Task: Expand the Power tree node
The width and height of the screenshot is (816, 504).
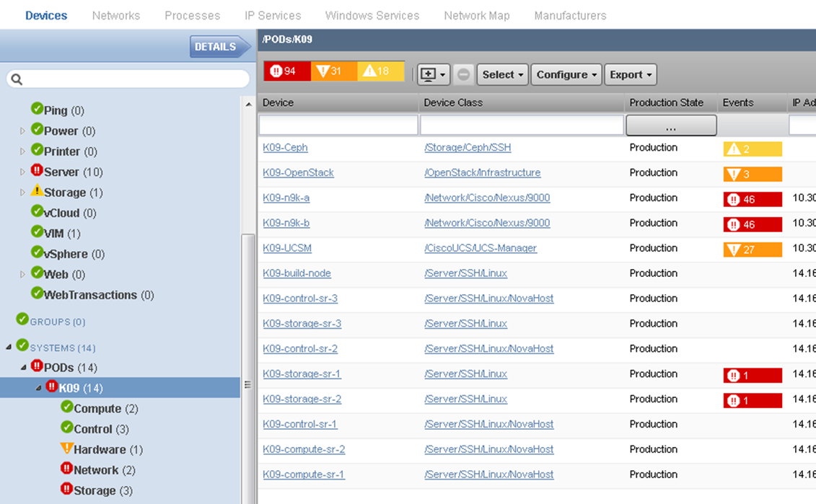Action: coord(22,131)
